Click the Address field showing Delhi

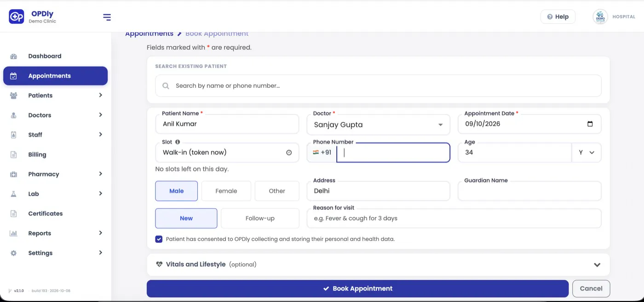point(378,191)
